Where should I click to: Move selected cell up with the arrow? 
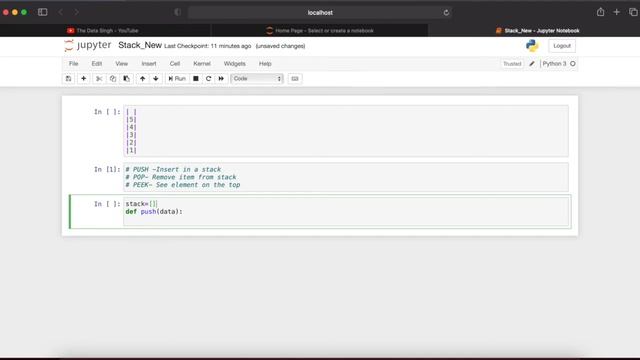point(142,78)
